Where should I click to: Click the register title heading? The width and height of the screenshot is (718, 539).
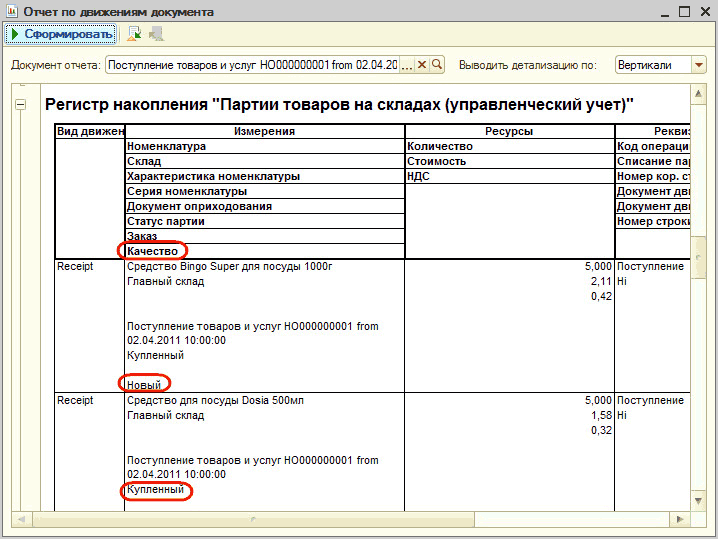(339, 105)
